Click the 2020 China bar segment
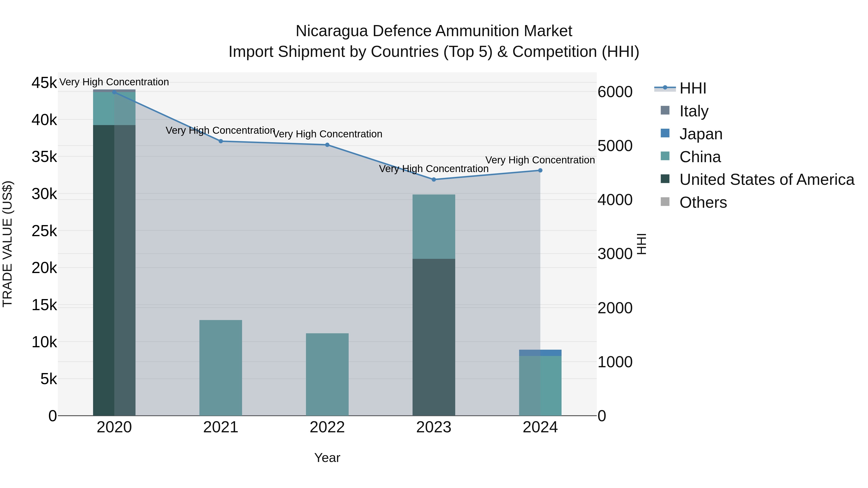 [114, 109]
